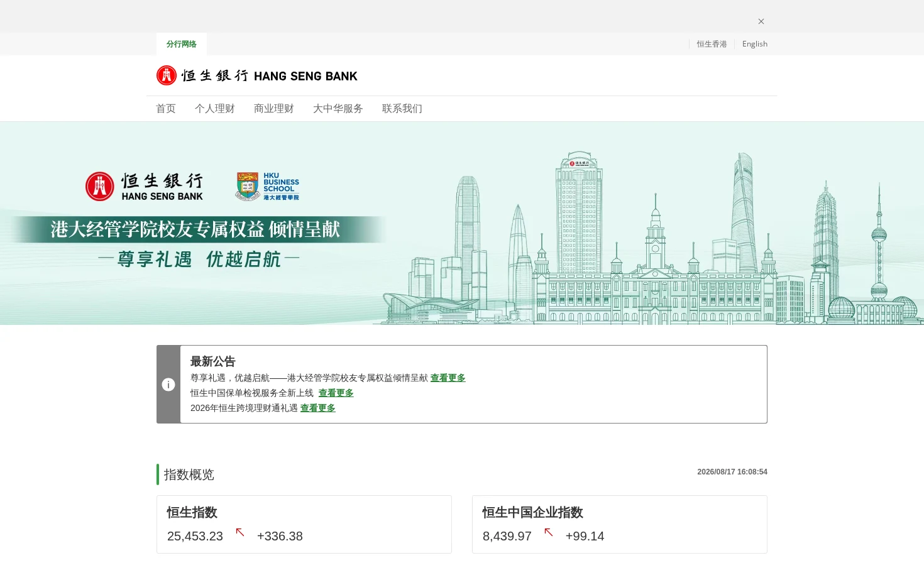Switch to 恒生香港 site
This screenshot has width=924, height=580.
click(x=712, y=44)
